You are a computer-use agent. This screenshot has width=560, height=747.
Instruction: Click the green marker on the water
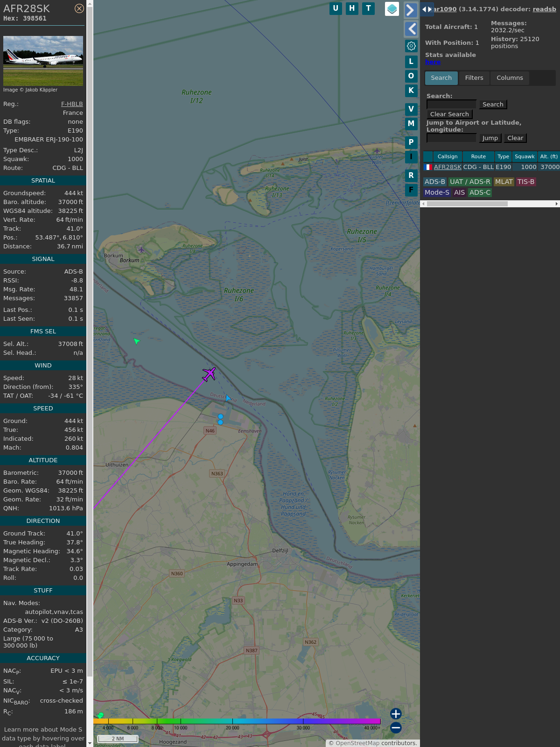coord(136,341)
